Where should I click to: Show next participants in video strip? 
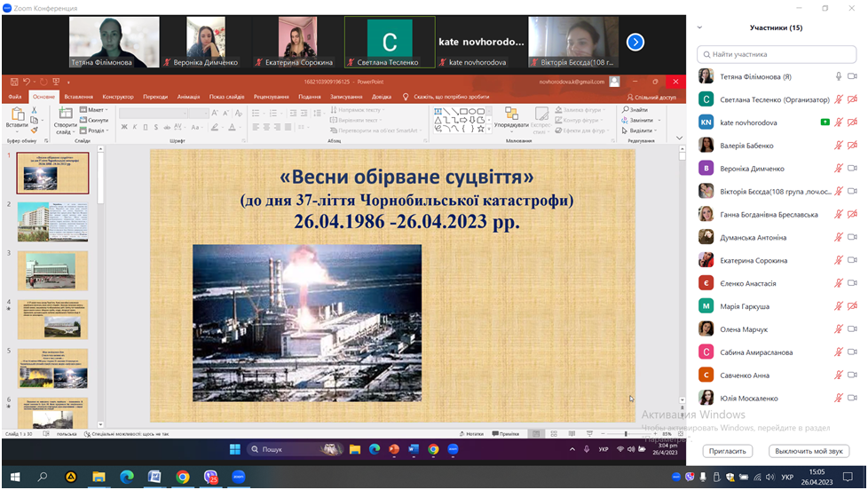pos(635,42)
